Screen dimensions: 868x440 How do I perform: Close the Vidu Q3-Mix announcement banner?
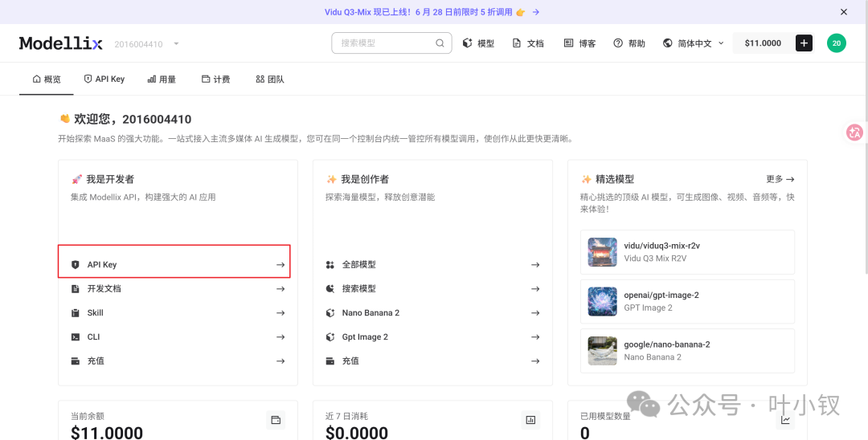844,11
